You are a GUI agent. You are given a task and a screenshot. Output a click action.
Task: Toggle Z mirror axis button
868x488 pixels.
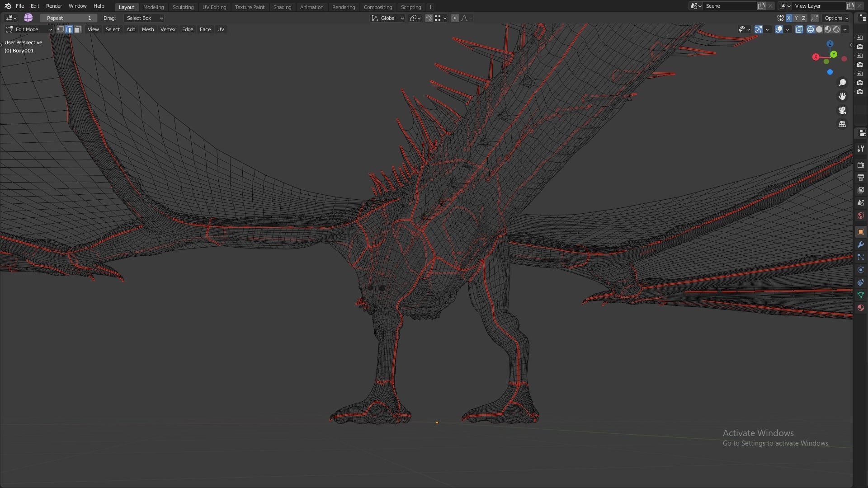[x=803, y=18]
